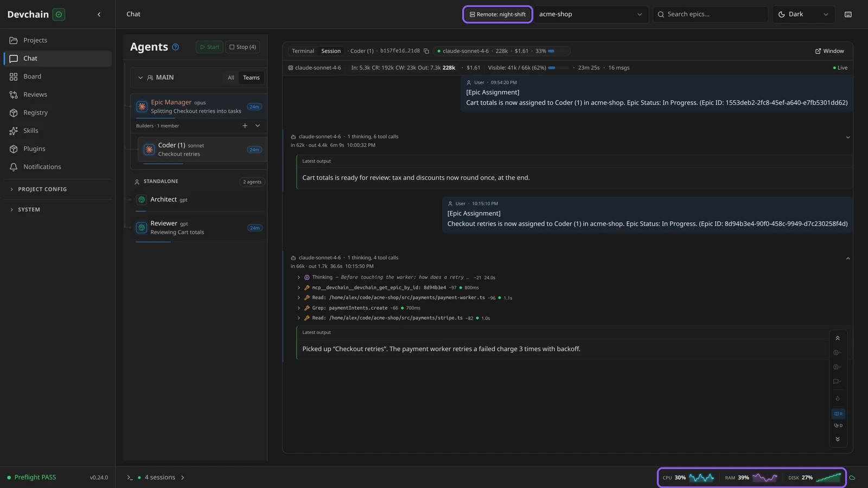Open session in Window
Screen dimensions: 868x488
829,51
